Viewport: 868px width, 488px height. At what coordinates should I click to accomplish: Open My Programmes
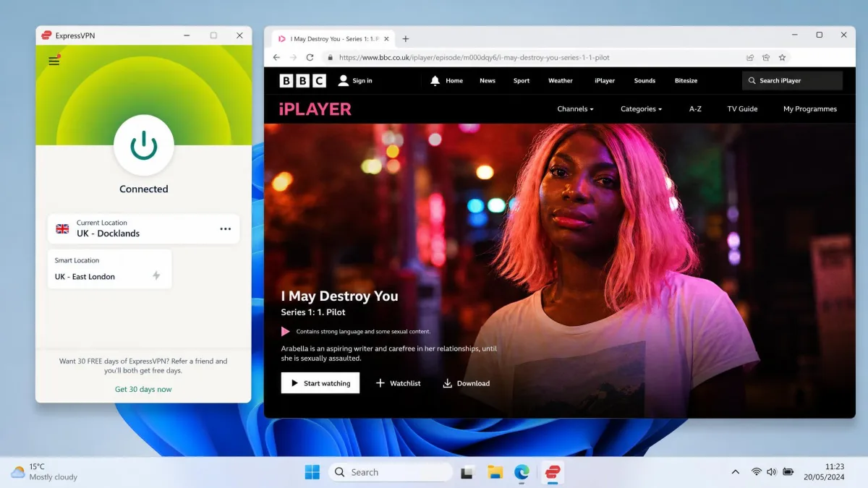tap(810, 109)
